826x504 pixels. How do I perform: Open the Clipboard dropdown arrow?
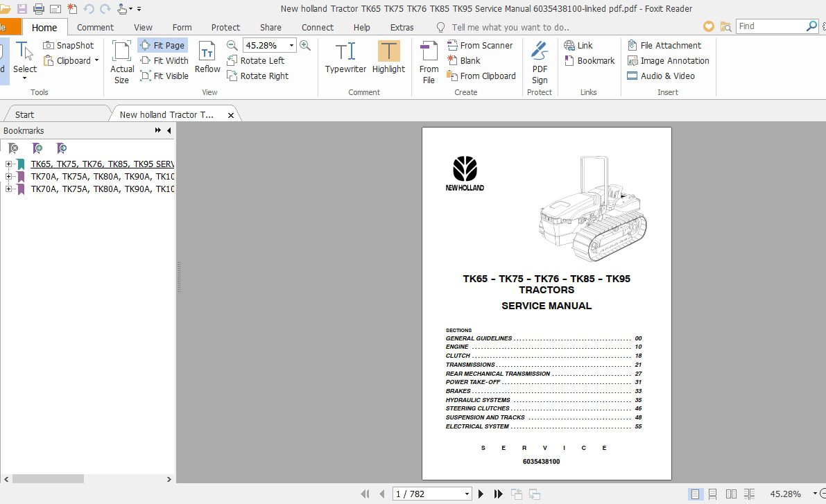(x=96, y=60)
